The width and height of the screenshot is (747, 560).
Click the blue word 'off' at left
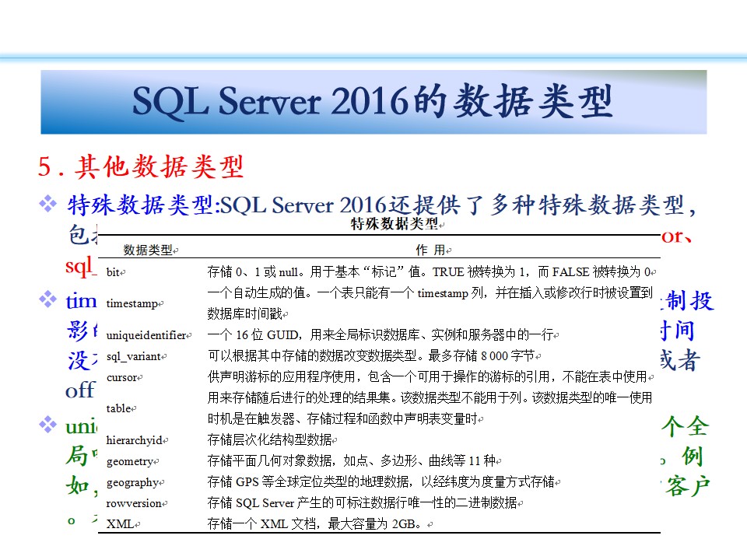(x=80, y=390)
